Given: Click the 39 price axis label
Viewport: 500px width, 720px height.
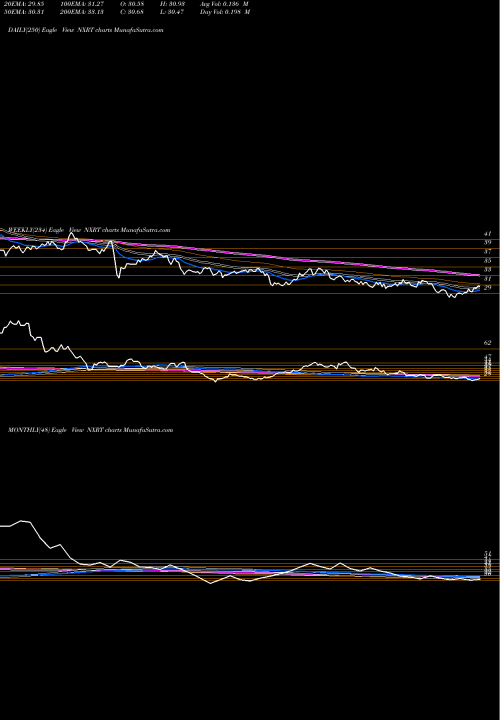Looking at the screenshot, I should (x=488, y=242).
